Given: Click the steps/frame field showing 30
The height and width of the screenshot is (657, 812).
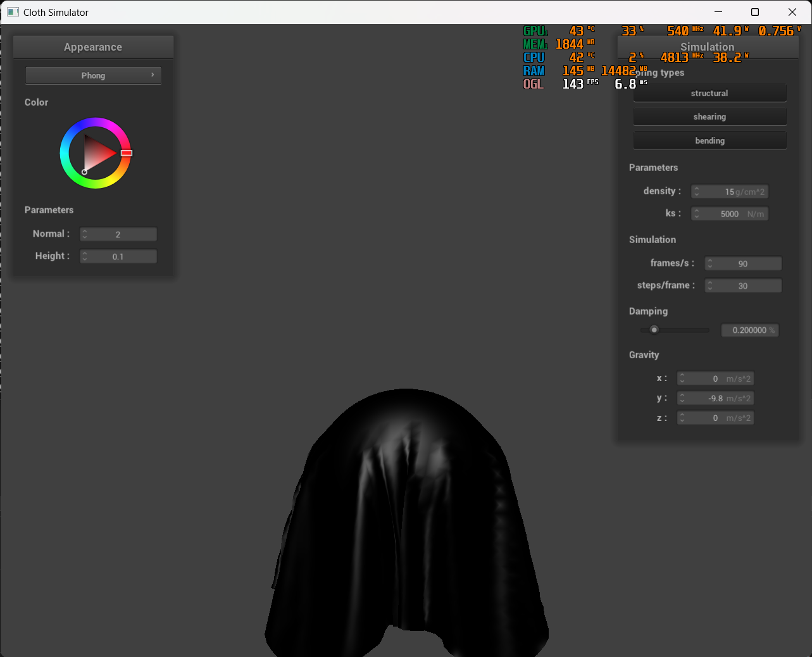Looking at the screenshot, I should click(744, 286).
